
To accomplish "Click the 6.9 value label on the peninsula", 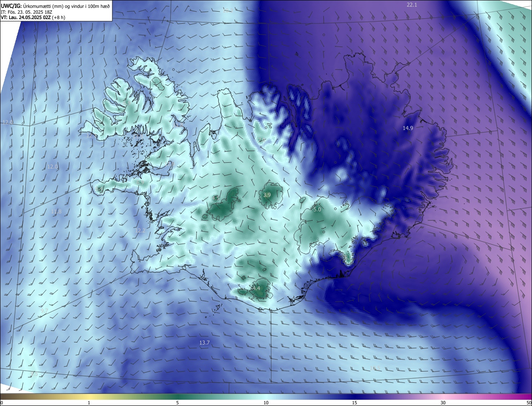I will tap(140, 182).
